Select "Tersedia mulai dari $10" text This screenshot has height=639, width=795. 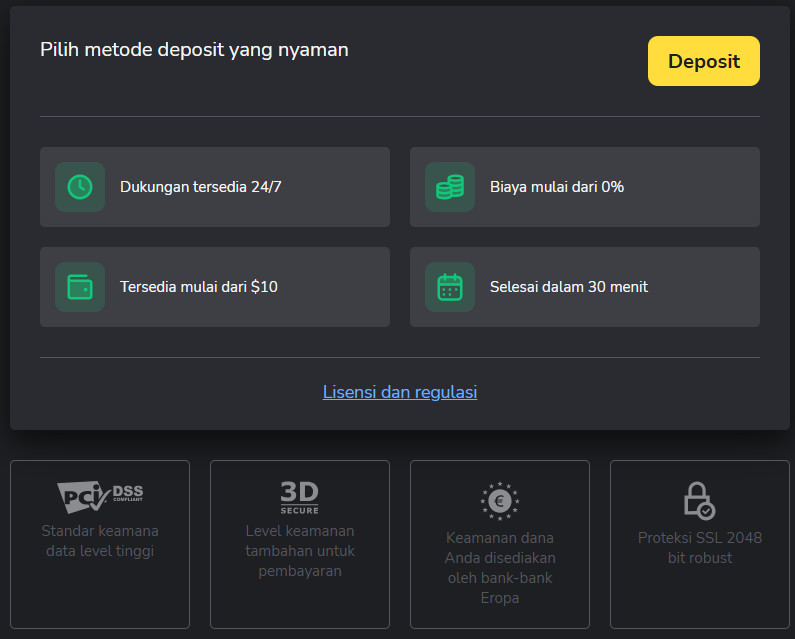point(199,287)
